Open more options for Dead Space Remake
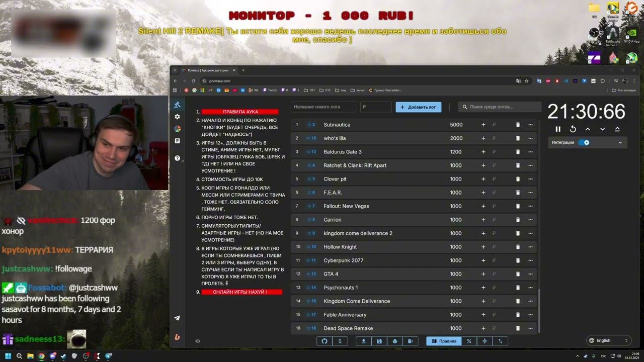Viewport: 644px width, 362px height. (x=530, y=328)
